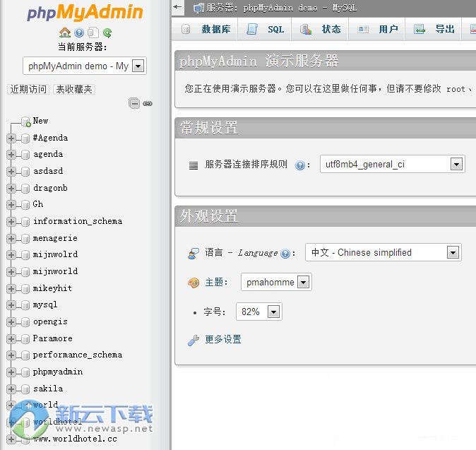
Task: Open the phpMyAdmin documentation help icon
Action: [x=79, y=32]
